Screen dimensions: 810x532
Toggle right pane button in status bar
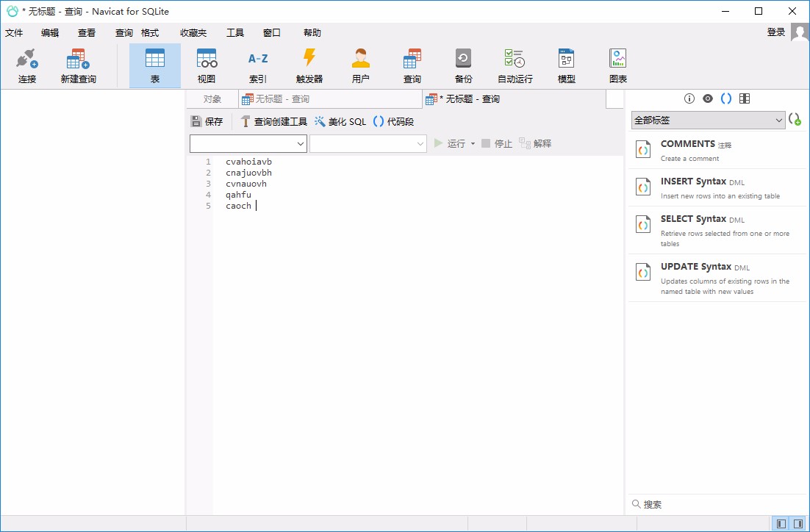click(x=798, y=524)
